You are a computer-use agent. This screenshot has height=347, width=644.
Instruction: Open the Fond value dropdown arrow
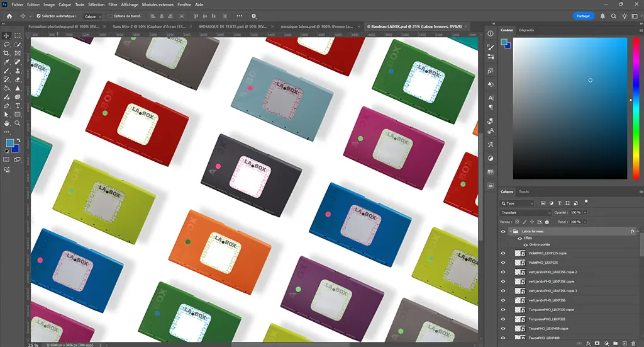coord(585,222)
